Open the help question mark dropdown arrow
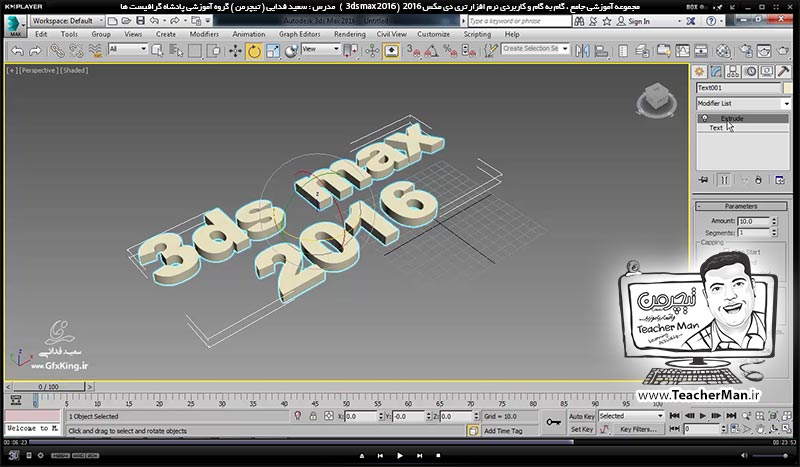Viewport: 800px width, 467px height. tap(721, 21)
